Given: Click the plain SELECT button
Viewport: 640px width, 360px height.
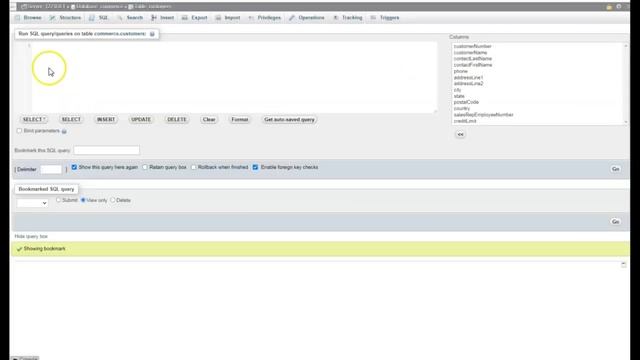Looking at the screenshot, I should coord(71,120).
